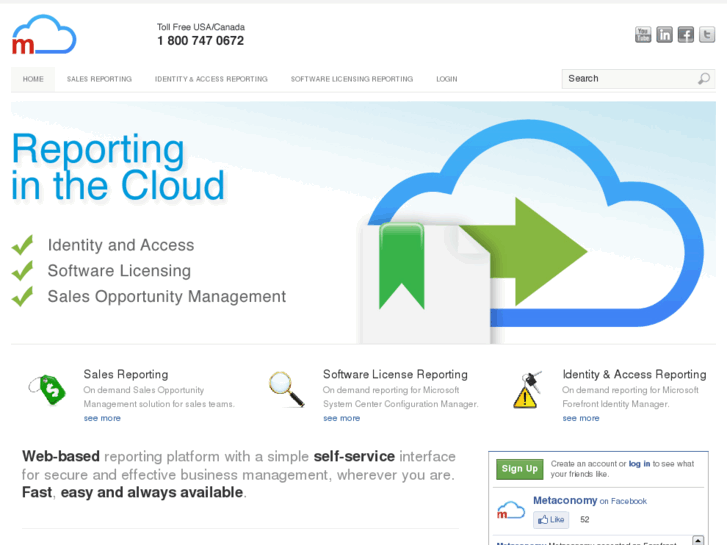The image size is (727, 545).
Task: Click the like count 52
Action: click(x=585, y=519)
